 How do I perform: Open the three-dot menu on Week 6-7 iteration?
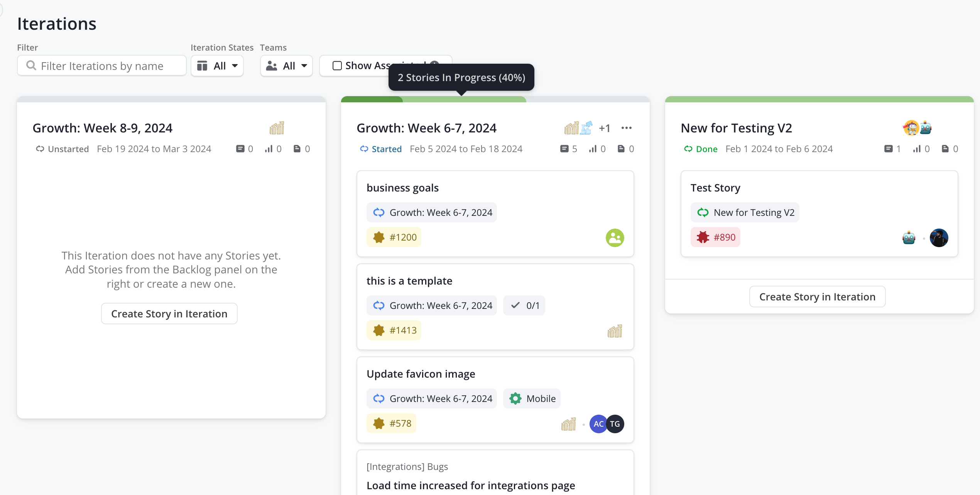point(627,128)
